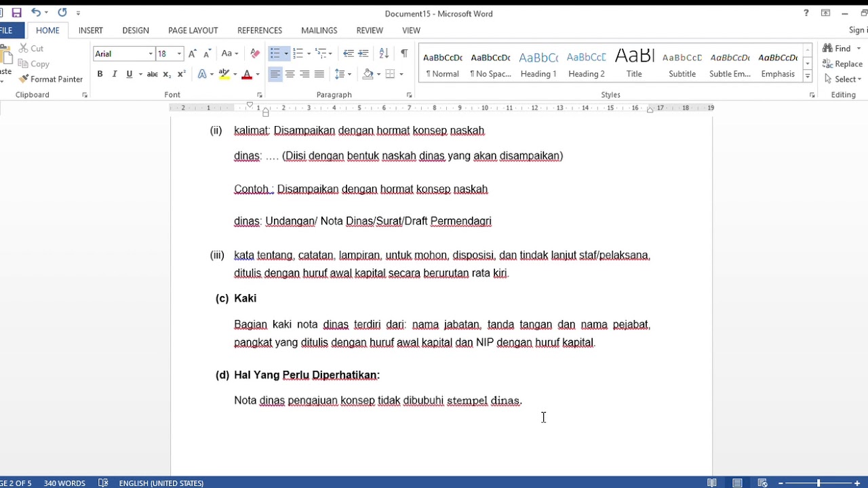This screenshot has height=488, width=868.
Task: Increase font size with Grow Font
Action: click(193, 54)
